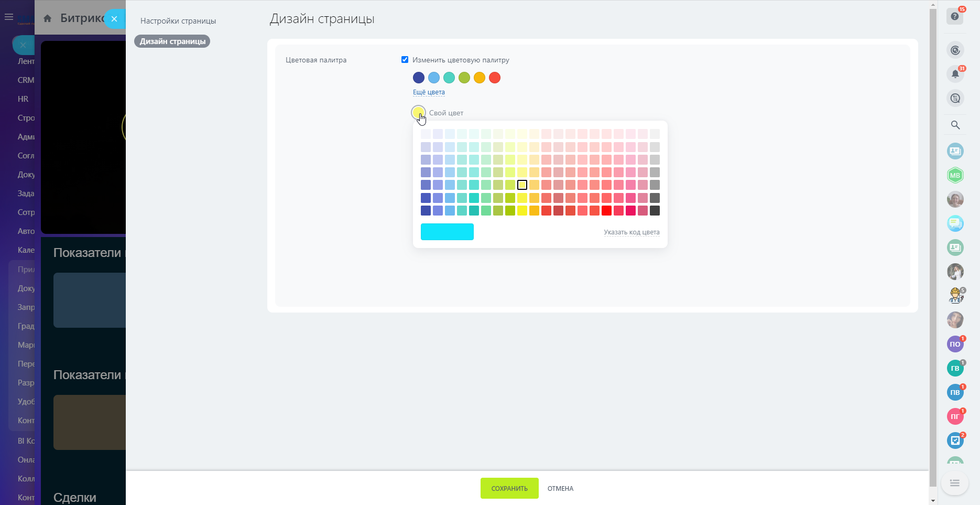Click the cyan color preview box
The image size is (980, 505).
447,232
